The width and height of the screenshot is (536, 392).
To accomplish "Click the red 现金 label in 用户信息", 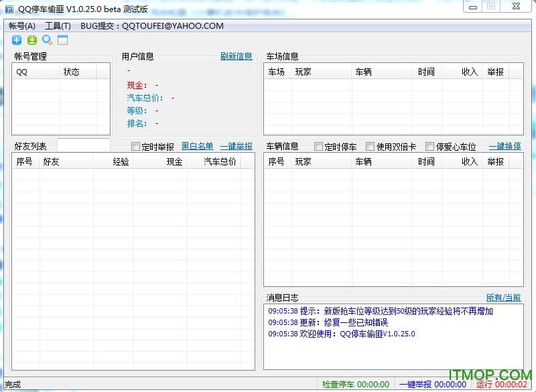I will point(137,85).
